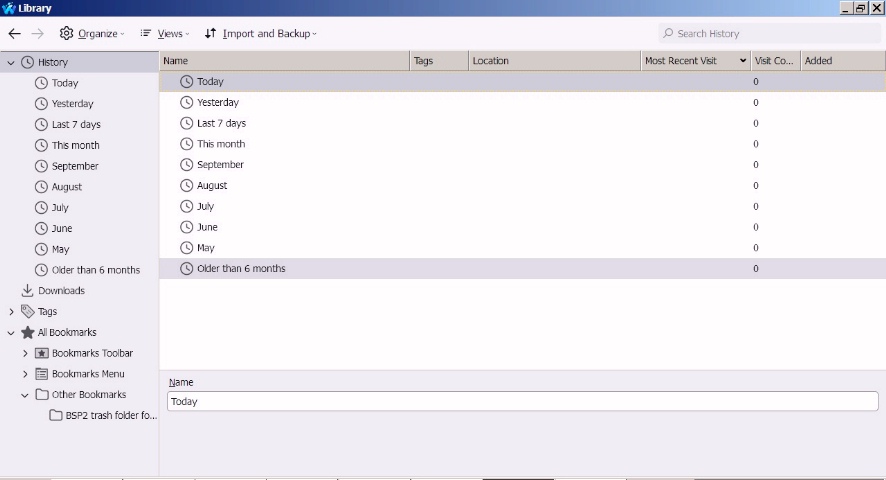
Task: Click the Location column header
Action: pyautogui.click(x=554, y=61)
